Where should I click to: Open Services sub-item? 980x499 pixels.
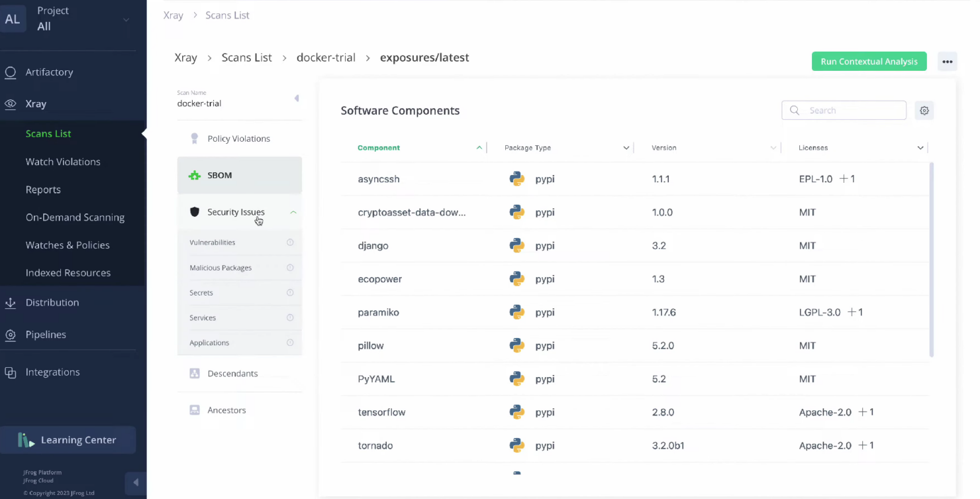coord(203,318)
